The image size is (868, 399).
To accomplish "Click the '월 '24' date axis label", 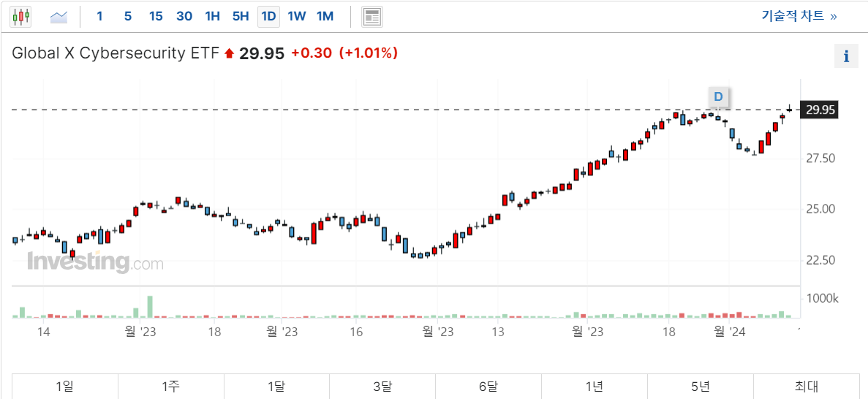I will click(730, 332).
